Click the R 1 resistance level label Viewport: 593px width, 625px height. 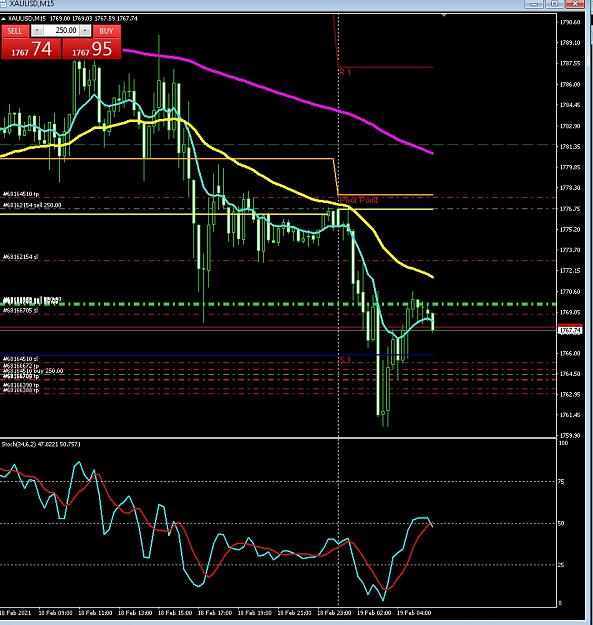345,73
